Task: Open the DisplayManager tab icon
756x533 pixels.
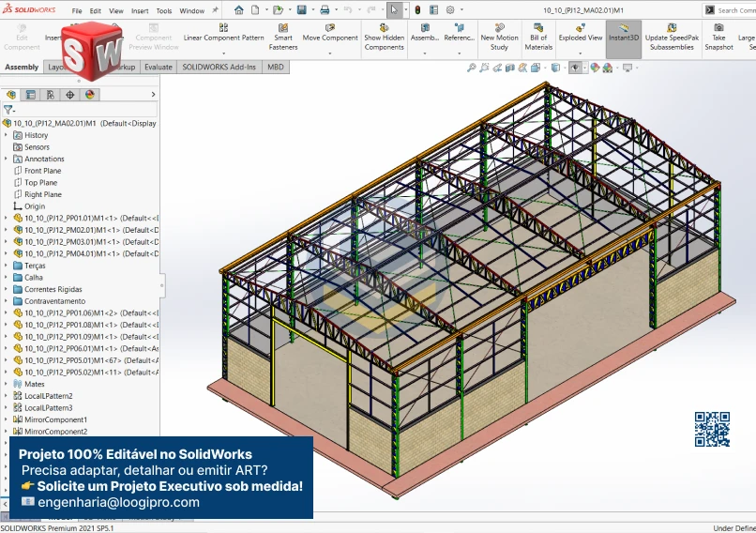Action: tap(90, 95)
